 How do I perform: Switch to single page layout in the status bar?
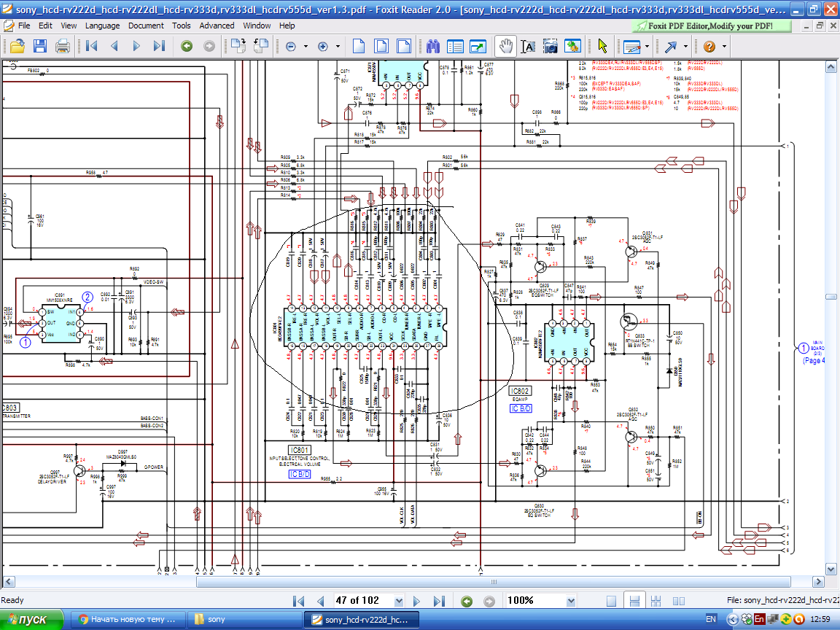tap(611, 602)
